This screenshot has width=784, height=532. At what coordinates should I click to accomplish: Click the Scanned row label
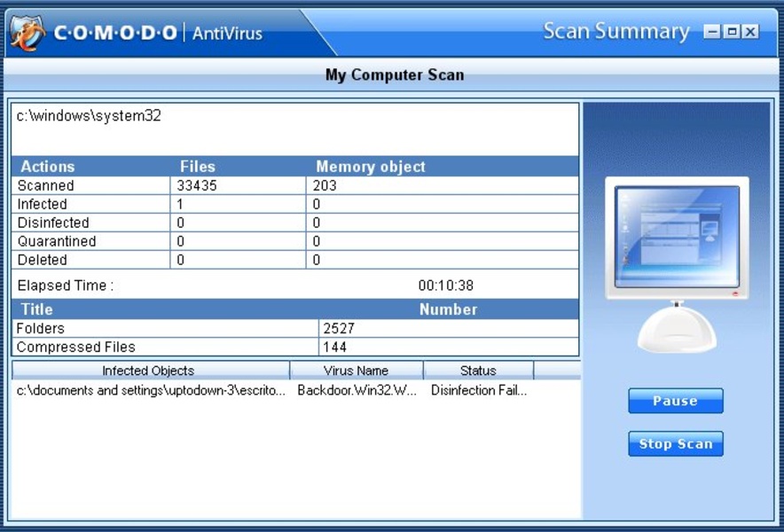pyautogui.click(x=45, y=185)
